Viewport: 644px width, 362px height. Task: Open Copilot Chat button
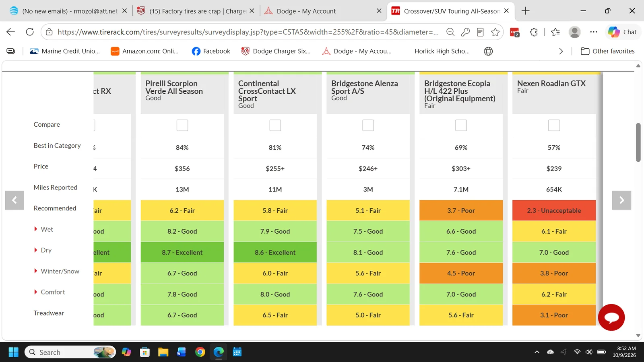623,32
